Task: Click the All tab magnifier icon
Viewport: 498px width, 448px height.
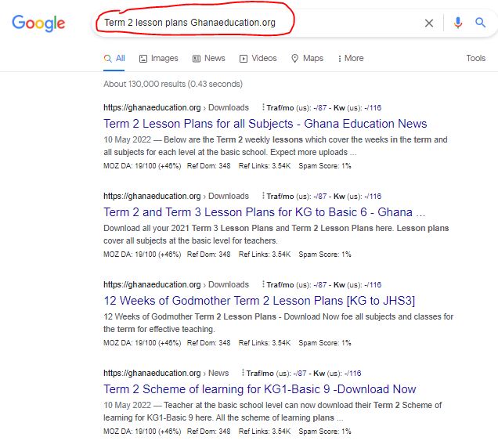Action: click(x=108, y=59)
